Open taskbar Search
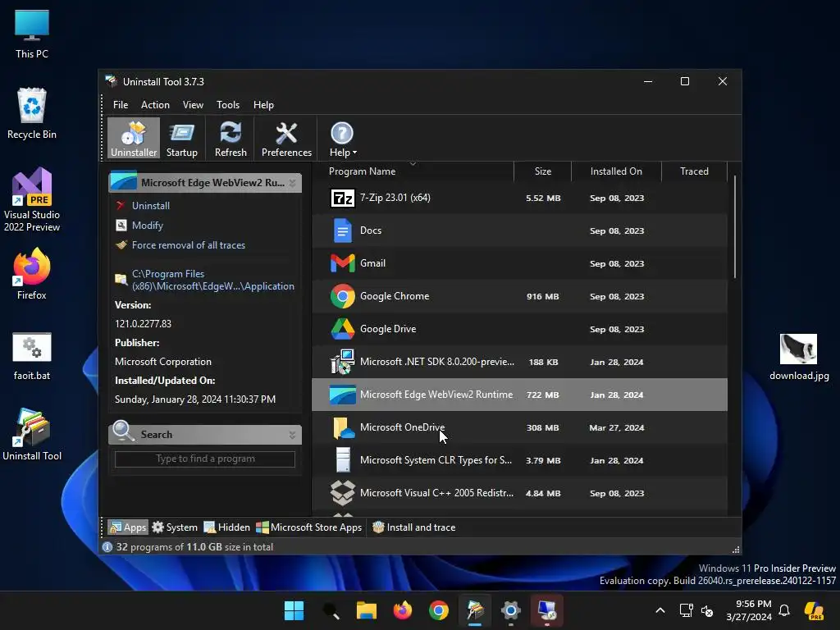This screenshot has width=840, height=630. 331,610
